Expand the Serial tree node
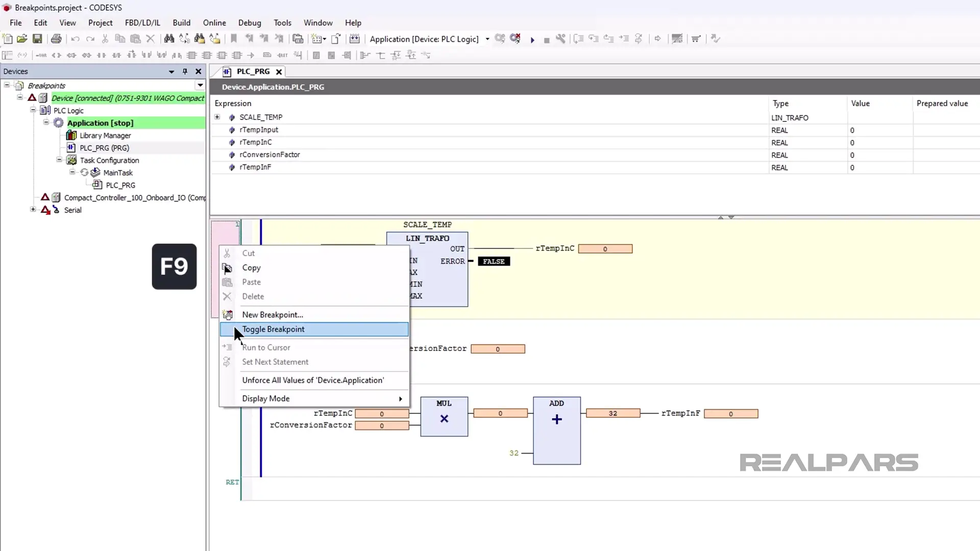 tap(33, 209)
